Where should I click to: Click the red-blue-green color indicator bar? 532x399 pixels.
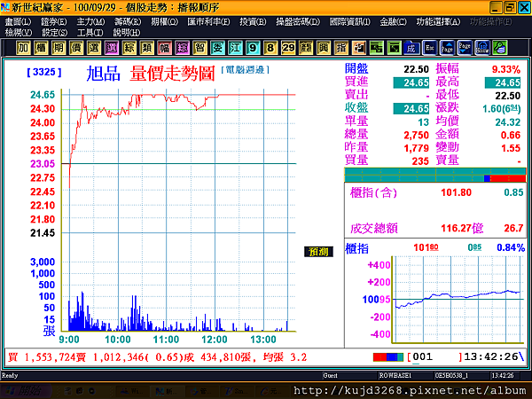pos(388,357)
